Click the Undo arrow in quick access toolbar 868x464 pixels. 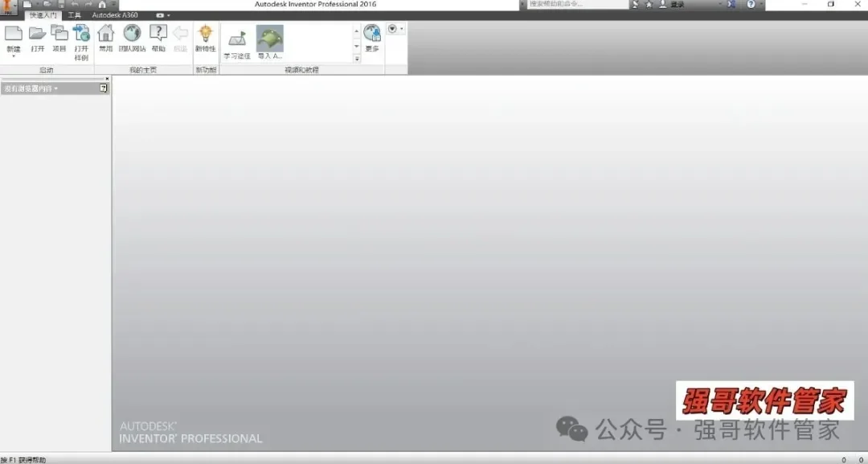pos(75,5)
